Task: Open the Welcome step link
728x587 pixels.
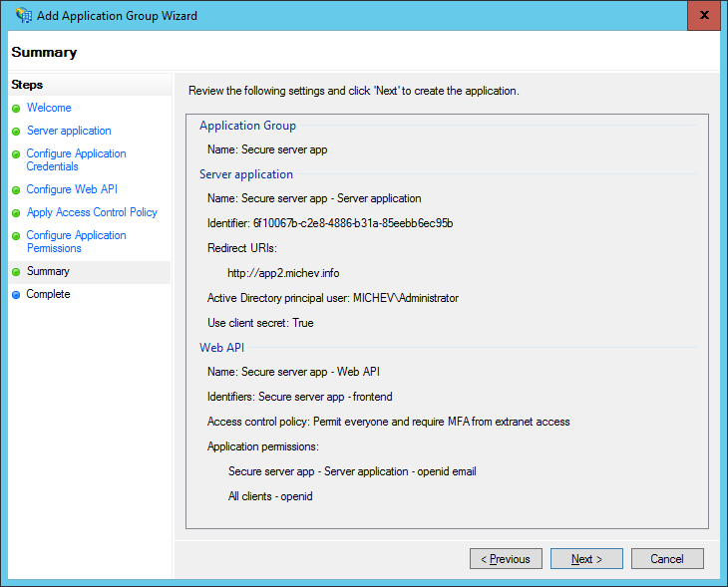Action: tap(49, 108)
